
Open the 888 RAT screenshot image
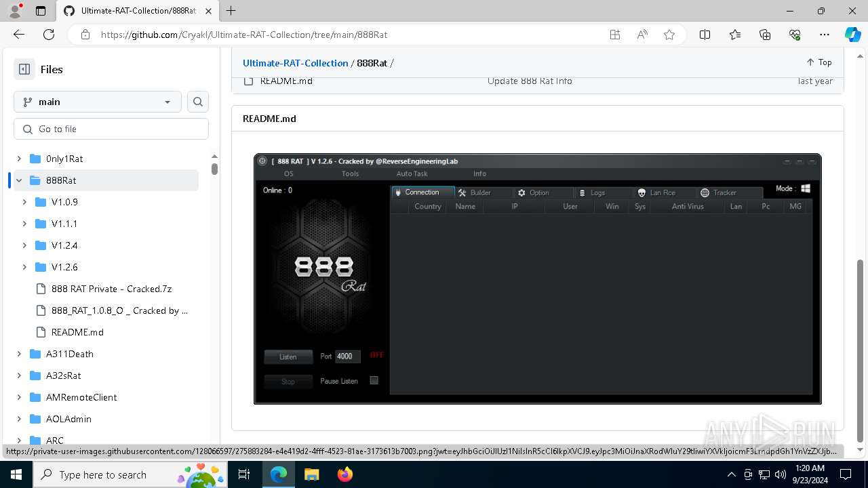coord(538,279)
